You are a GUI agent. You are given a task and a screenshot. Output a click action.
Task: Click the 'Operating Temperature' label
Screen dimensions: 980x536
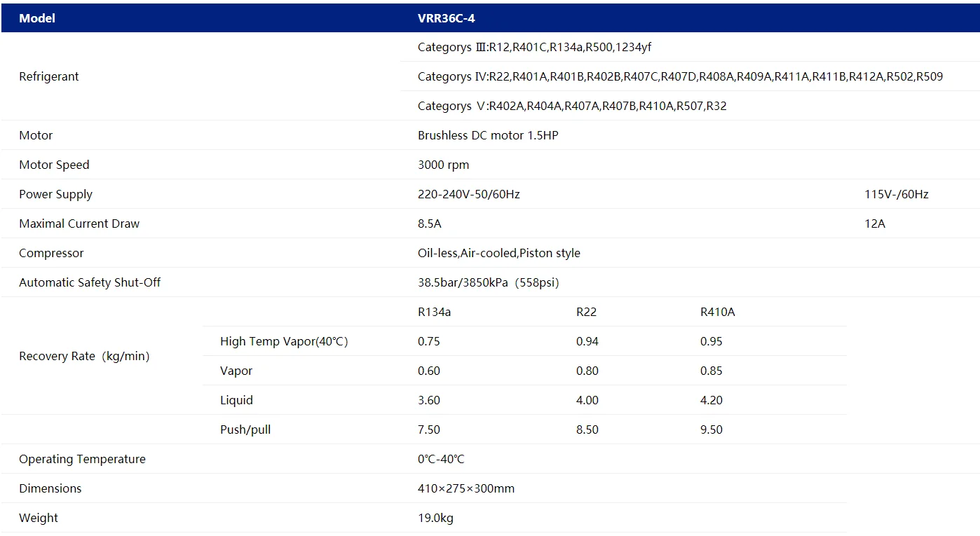(82, 459)
